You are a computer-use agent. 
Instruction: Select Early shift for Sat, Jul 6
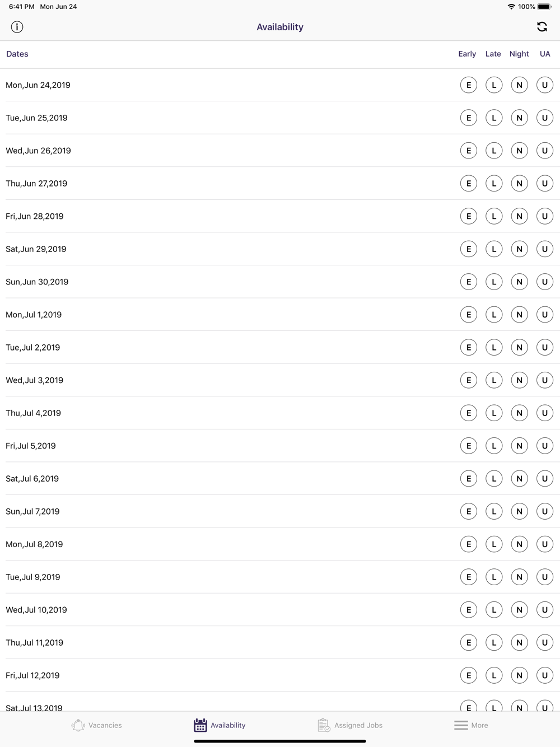(x=469, y=479)
